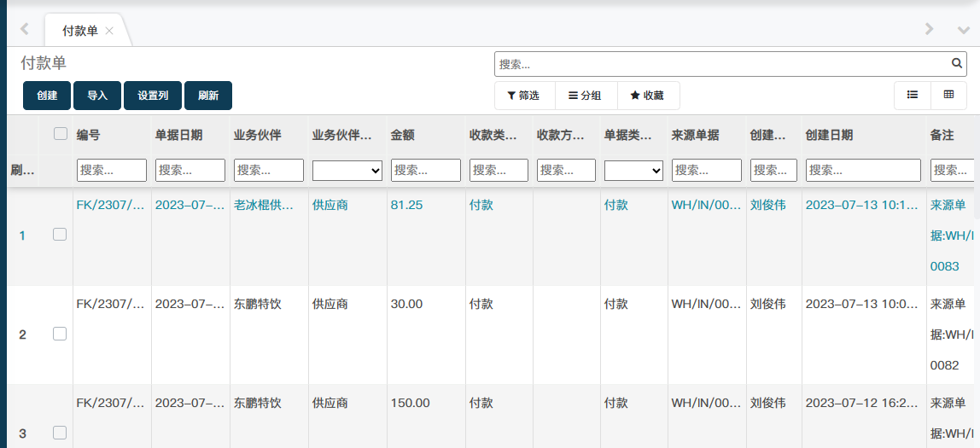Open the 设置列 column settings
The height and width of the screenshot is (448, 980).
(x=152, y=96)
